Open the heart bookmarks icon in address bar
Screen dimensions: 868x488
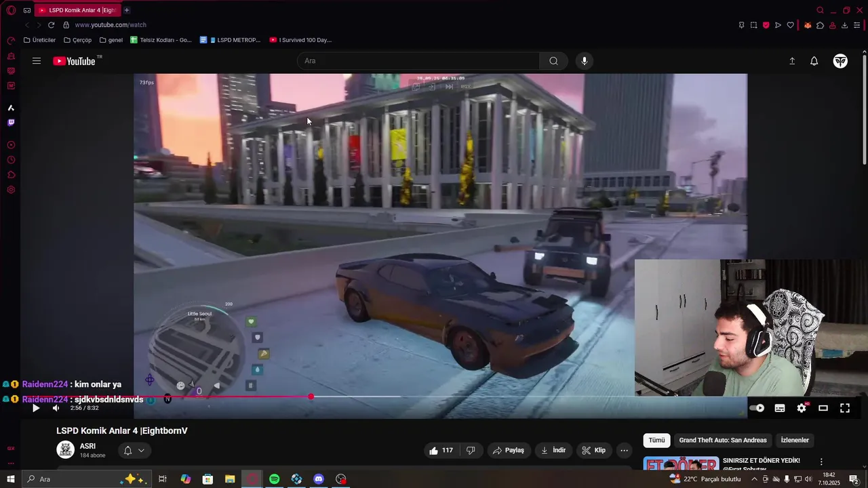[790, 25]
